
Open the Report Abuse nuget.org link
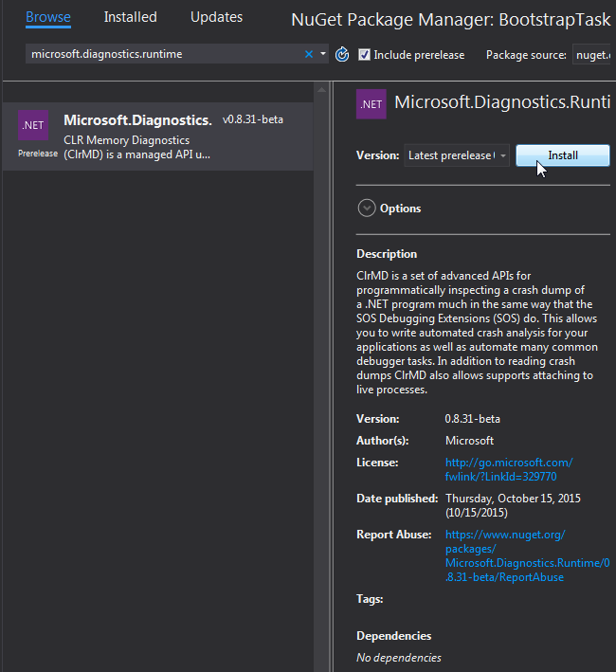(x=527, y=555)
